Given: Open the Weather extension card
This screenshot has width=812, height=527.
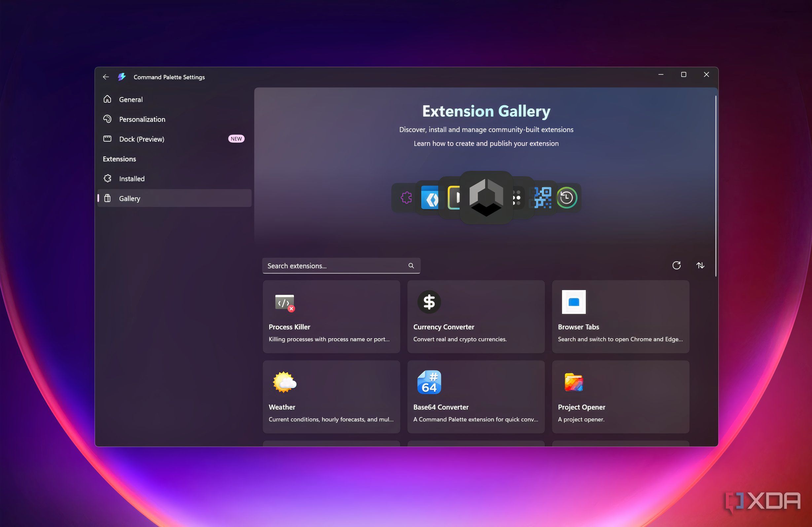Looking at the screenshot, I should (331, 397).
